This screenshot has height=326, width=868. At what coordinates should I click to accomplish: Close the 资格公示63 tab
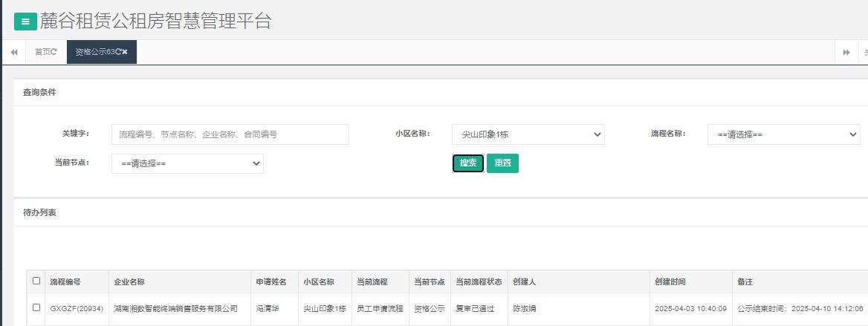coord(125,52)
